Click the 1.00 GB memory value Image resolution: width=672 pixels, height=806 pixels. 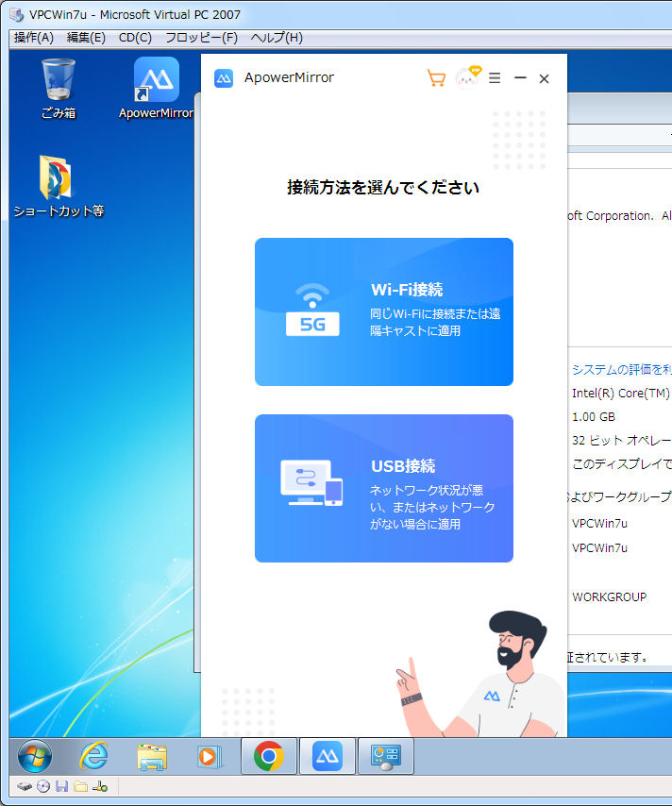(x=594, y=416)
